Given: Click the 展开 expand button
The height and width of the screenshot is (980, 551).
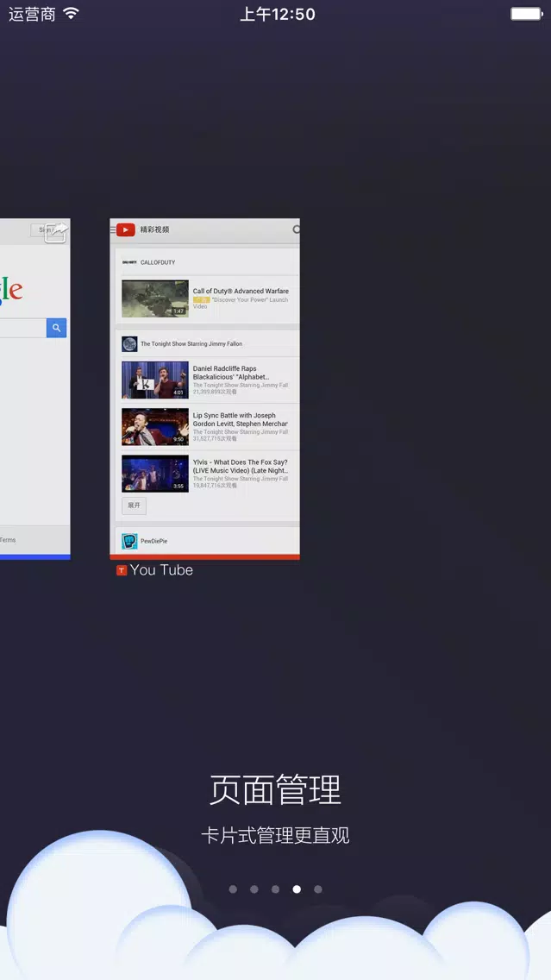Looking at the screenshot, I should pos(134,506).
